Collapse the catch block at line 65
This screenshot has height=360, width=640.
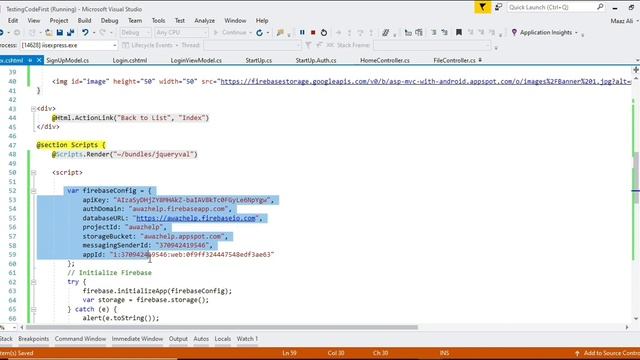(x=33, y=309)
